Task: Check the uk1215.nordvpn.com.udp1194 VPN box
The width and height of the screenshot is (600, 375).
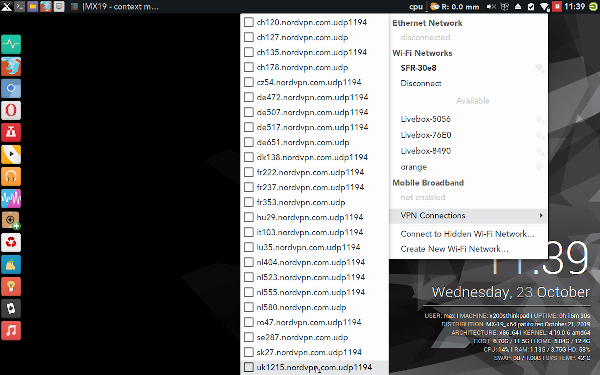Action: (x=249, y=367)
